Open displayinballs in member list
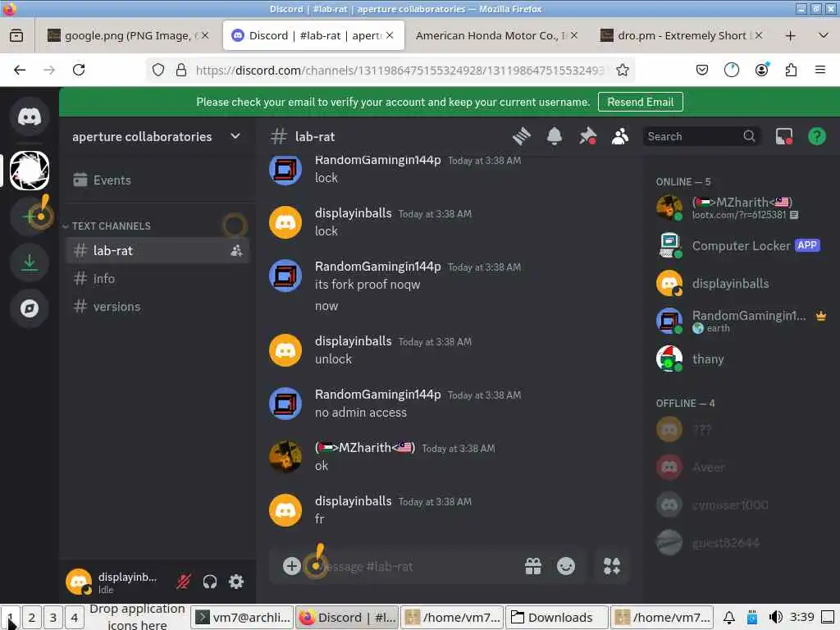The width and height of the screenshot is (840, 630). [742, 283]
